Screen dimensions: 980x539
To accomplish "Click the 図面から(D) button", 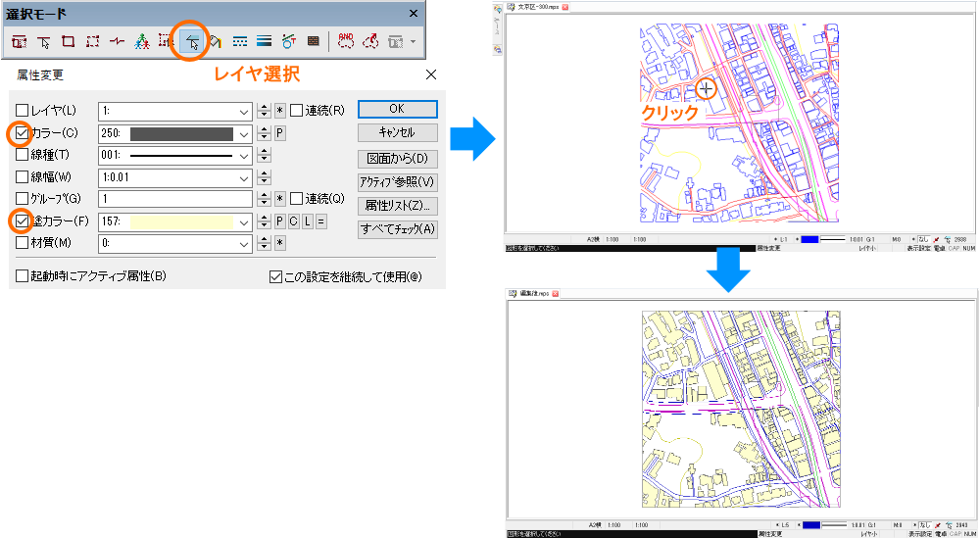I will click(x=398, y=158).
